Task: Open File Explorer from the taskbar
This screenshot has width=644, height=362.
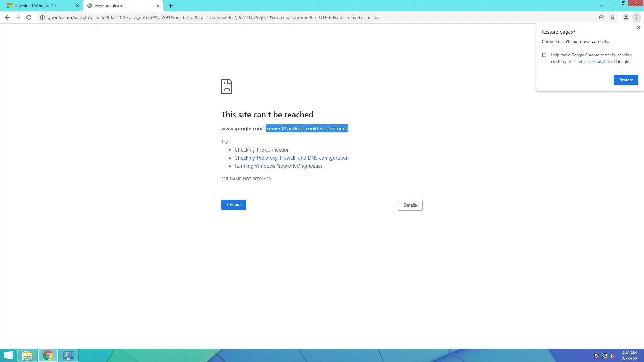Action: tap(27, 355)
